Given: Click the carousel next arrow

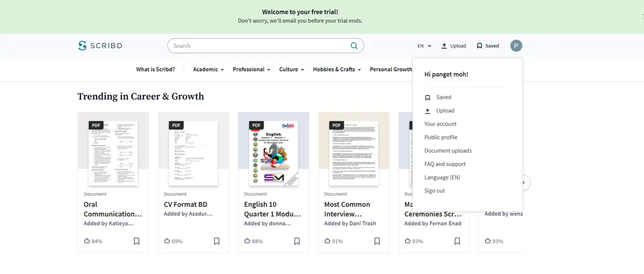Looking at the screenshot, I should point(525,182).
